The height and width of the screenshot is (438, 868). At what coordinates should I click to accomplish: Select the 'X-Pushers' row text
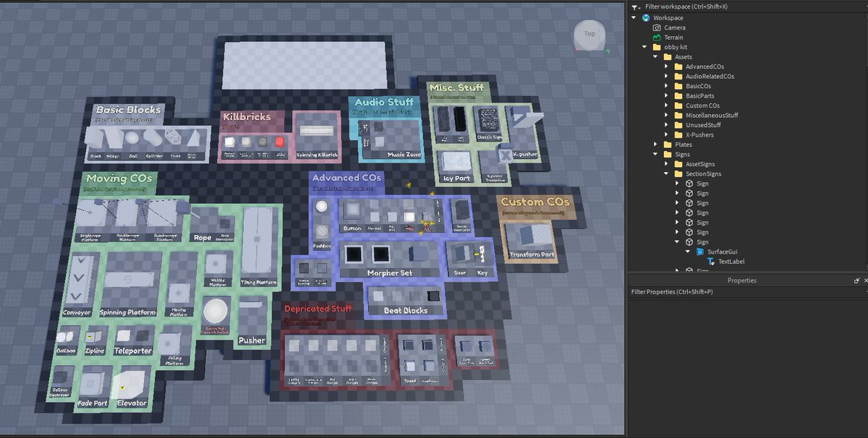pos(699,134)
